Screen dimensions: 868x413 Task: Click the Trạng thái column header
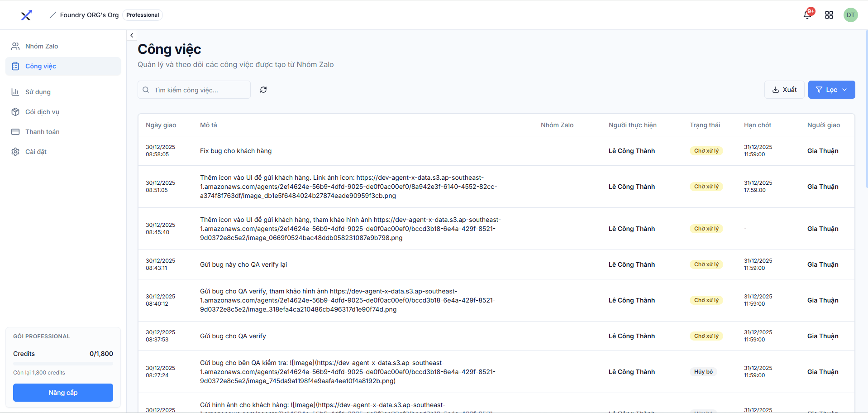(705, 125)
